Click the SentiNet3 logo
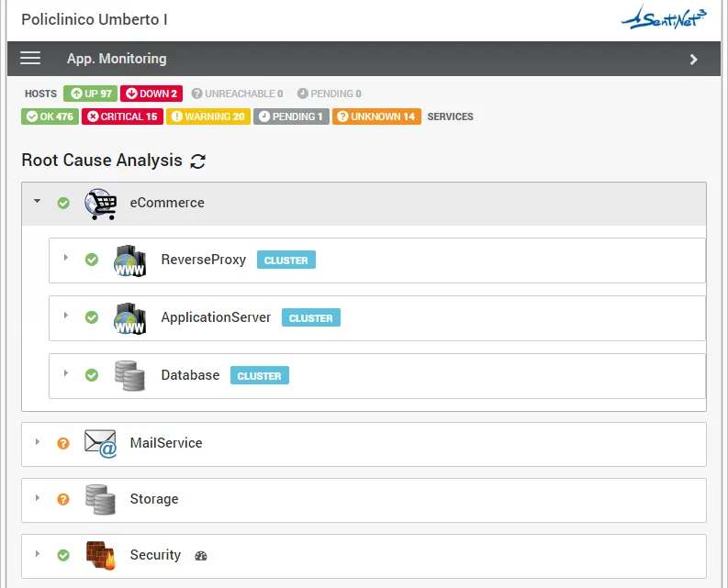Viewport: 728px width, 588px height. pyautogui.click(x=664, y=17)
